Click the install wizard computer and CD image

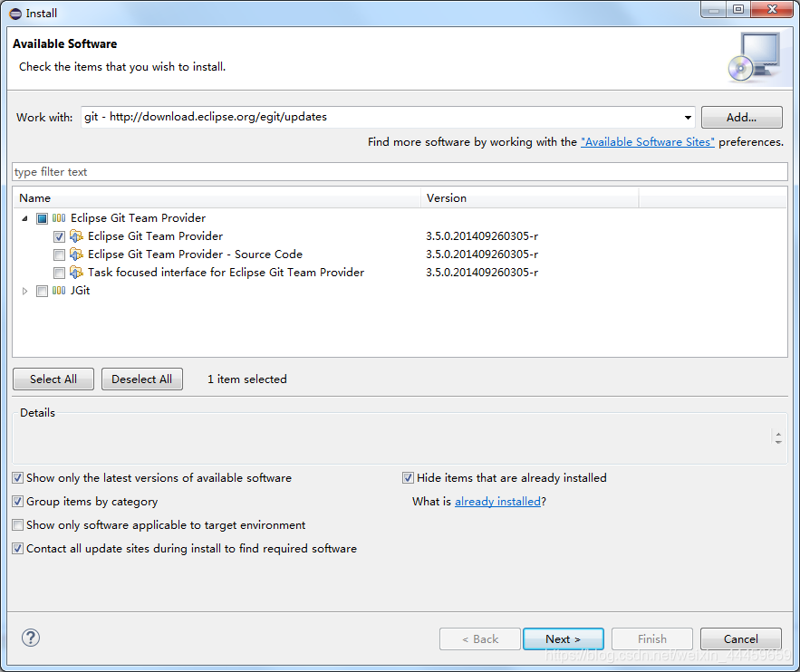[x=754, y=57]
